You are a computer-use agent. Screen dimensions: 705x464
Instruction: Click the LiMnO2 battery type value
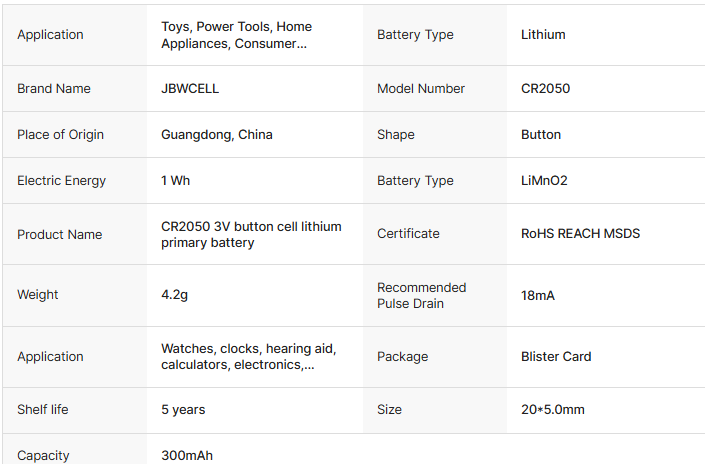[x=545, y=181]
